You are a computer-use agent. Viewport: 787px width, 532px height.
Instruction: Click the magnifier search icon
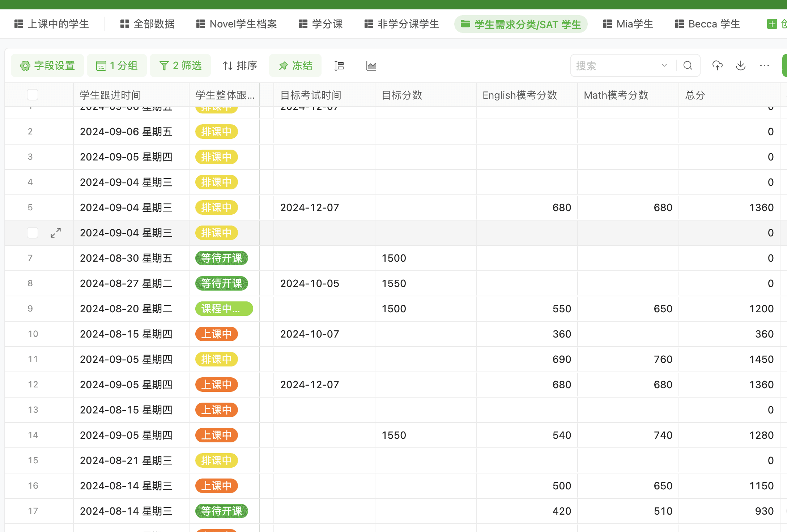pos(688,66)
